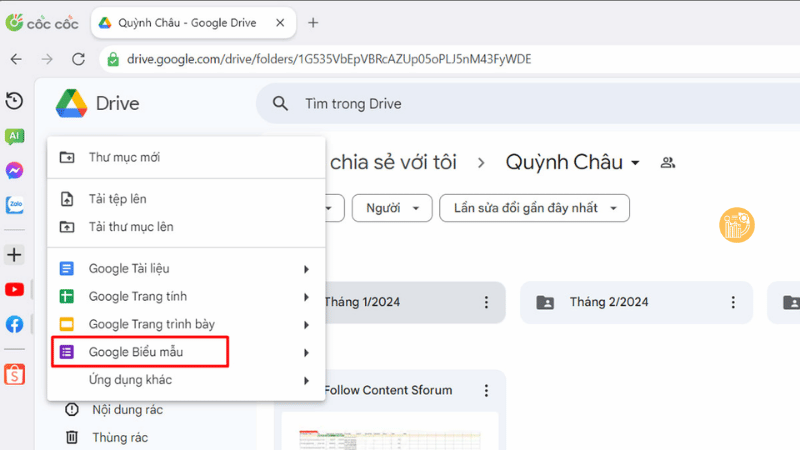
Task: Open the AI chat sidebar icon
Action: point(14,136)
